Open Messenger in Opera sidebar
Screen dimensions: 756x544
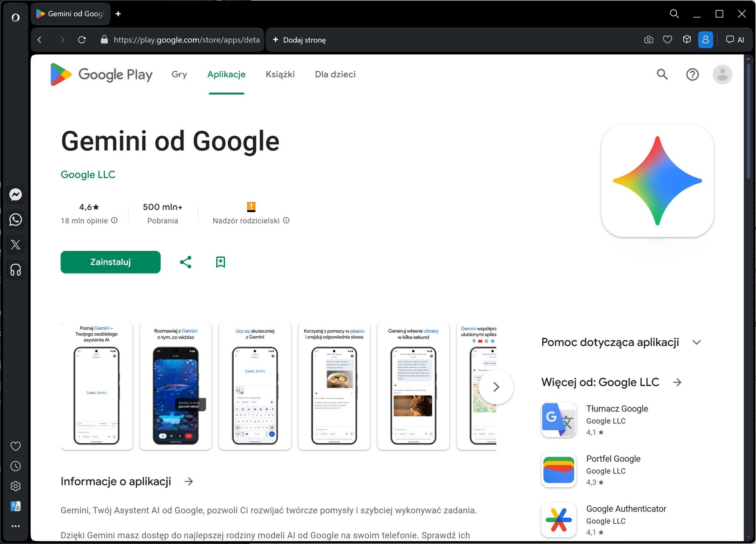15,195
